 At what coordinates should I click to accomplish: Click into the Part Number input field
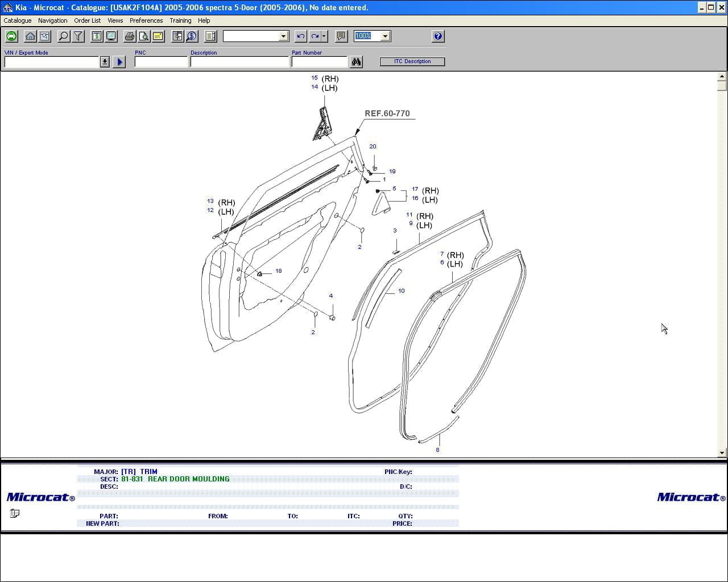(319, 62)
